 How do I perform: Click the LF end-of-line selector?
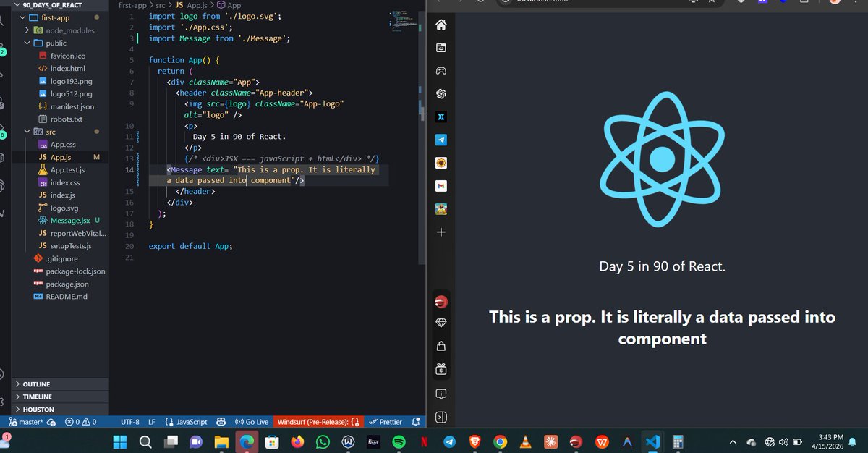click(152, 422)
